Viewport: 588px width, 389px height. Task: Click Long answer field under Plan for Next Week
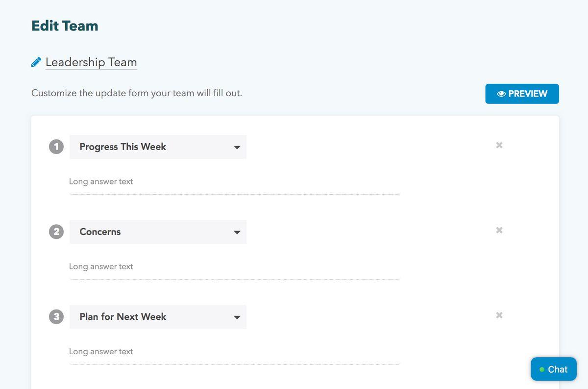[234, 352]
